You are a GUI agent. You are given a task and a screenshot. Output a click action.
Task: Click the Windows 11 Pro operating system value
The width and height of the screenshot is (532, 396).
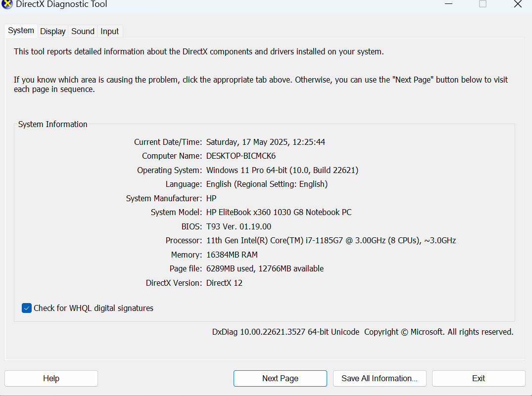click(282, 170)
